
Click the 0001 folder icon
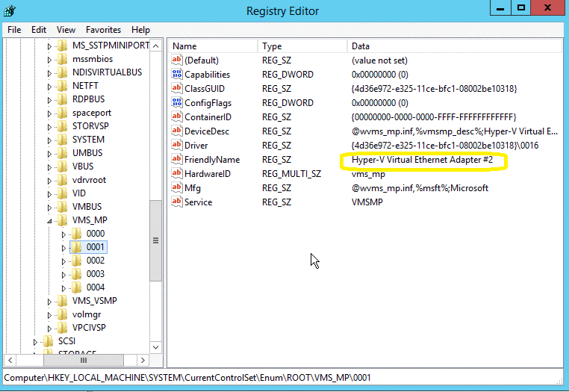pyautogui.click(x=76, y=247)
